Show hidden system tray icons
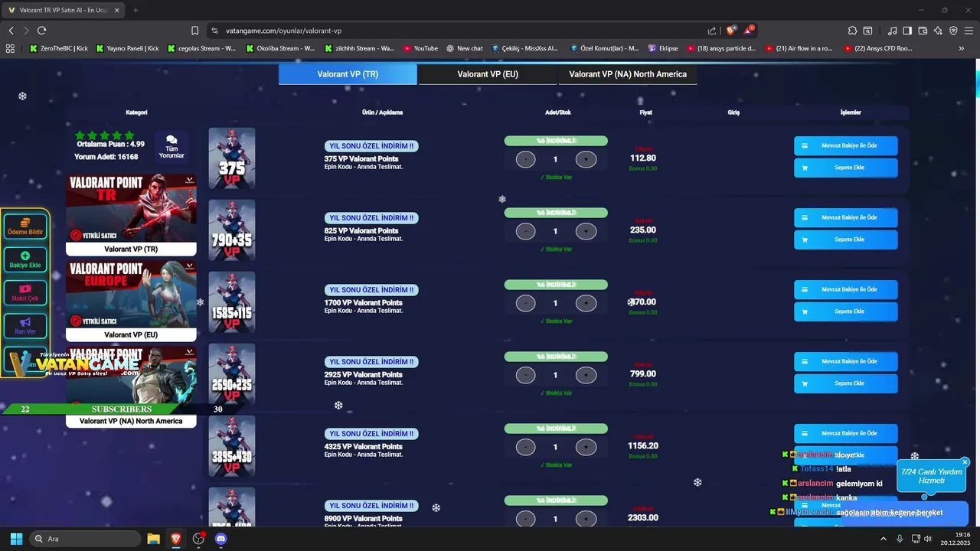Viewport: 980px width, 551px height. (884, 539)
